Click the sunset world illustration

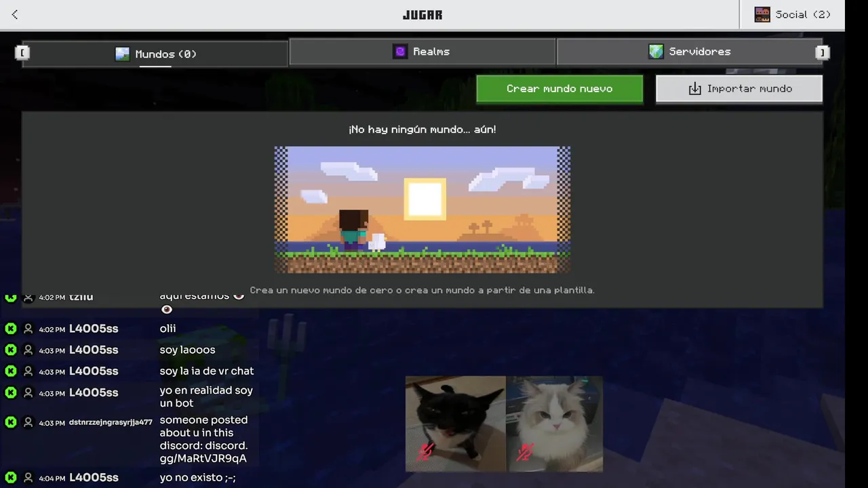pos(422,210)
